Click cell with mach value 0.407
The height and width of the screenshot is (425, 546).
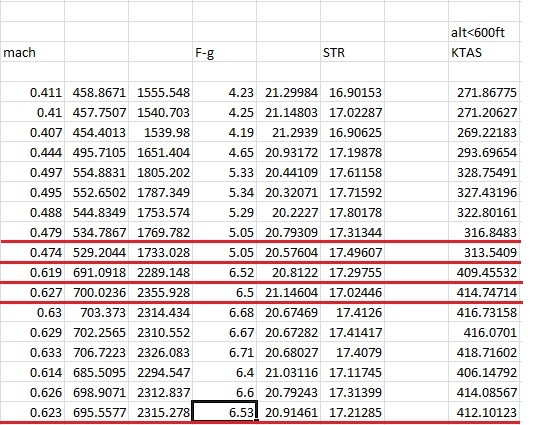tap(32, 132)
